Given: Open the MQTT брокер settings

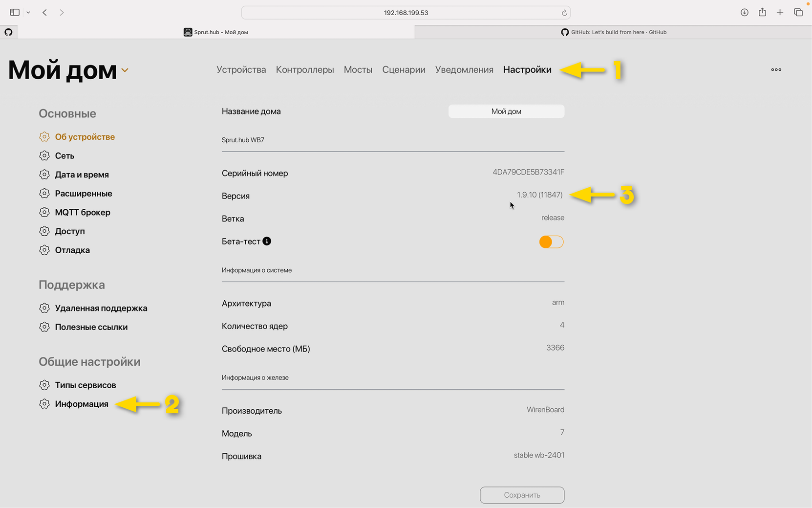Looking at the screenshot, I should [83, 212].
